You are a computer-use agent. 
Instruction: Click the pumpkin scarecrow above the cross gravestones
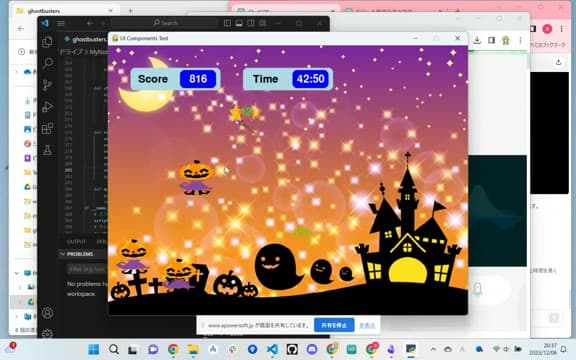pos(133,256)
